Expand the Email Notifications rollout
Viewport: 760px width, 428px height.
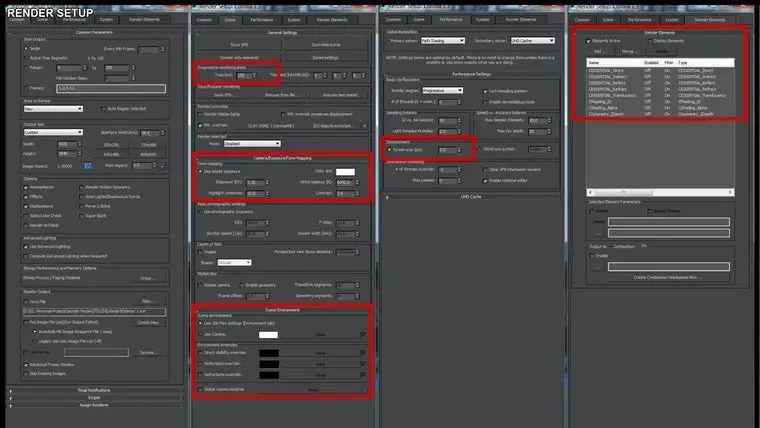95,390
